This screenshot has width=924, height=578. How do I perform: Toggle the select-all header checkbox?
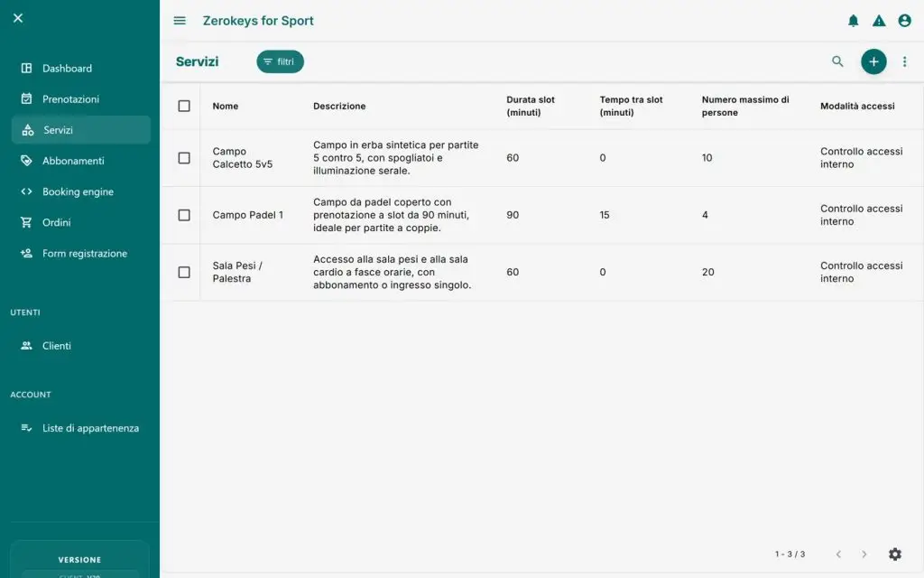click(184, 106)
